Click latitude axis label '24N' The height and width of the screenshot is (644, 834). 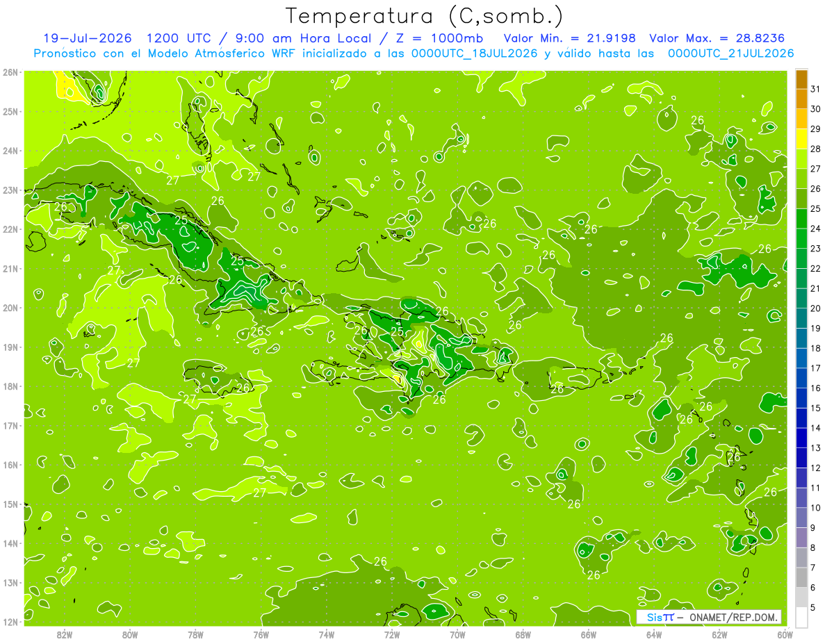11,151
